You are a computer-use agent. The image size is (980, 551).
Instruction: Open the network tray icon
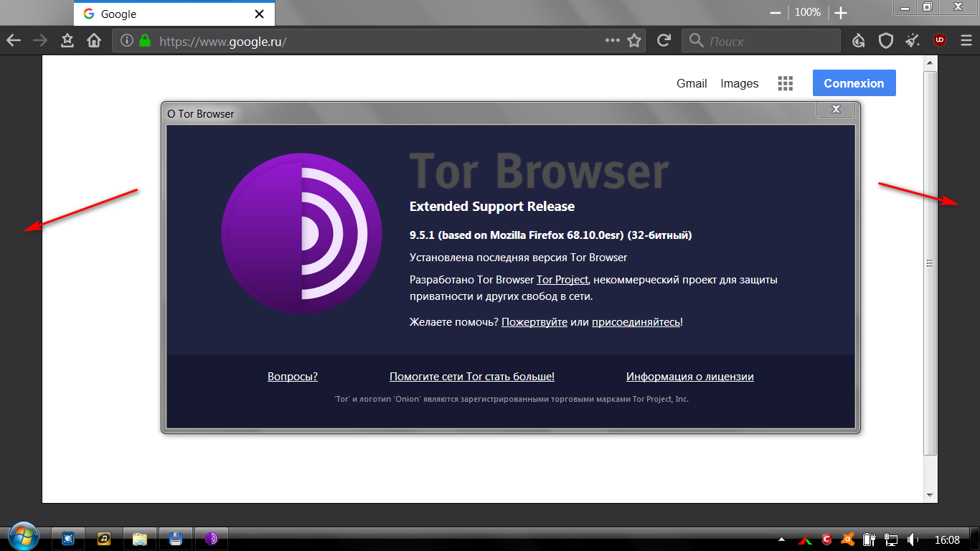click(x=892, y=539)
